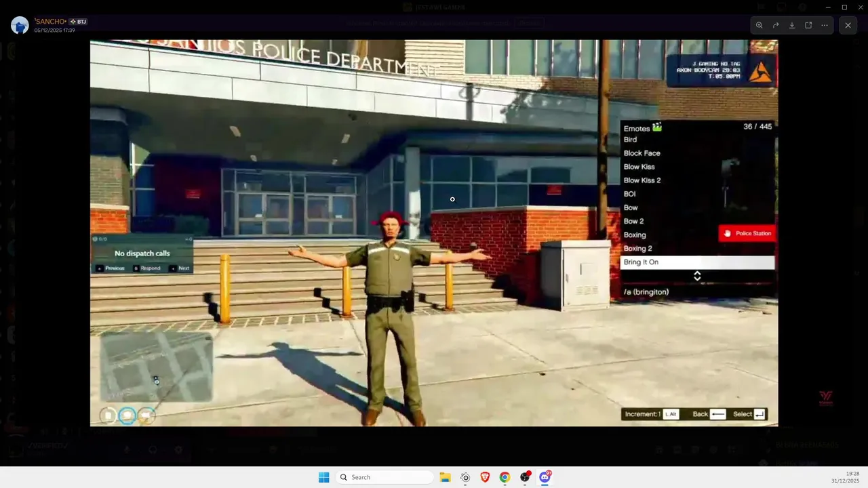The height and width of the screenshot is (488, 868).
Task: Open File Explorer from the taskbar
Action: (445, 477)
